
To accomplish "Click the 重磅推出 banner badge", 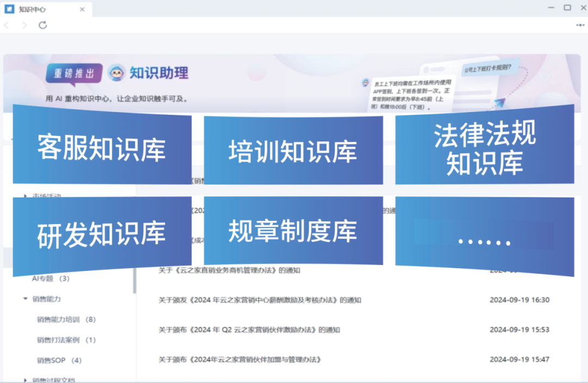I will coord(74,72).
